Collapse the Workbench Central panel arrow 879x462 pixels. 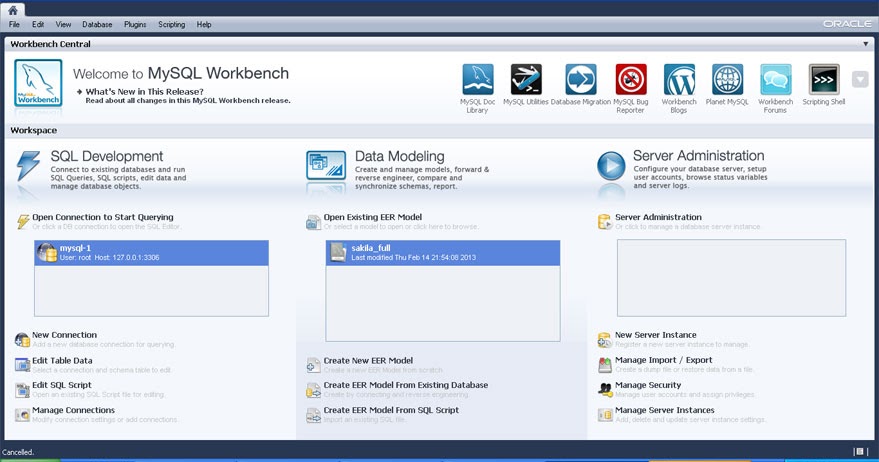866,44
